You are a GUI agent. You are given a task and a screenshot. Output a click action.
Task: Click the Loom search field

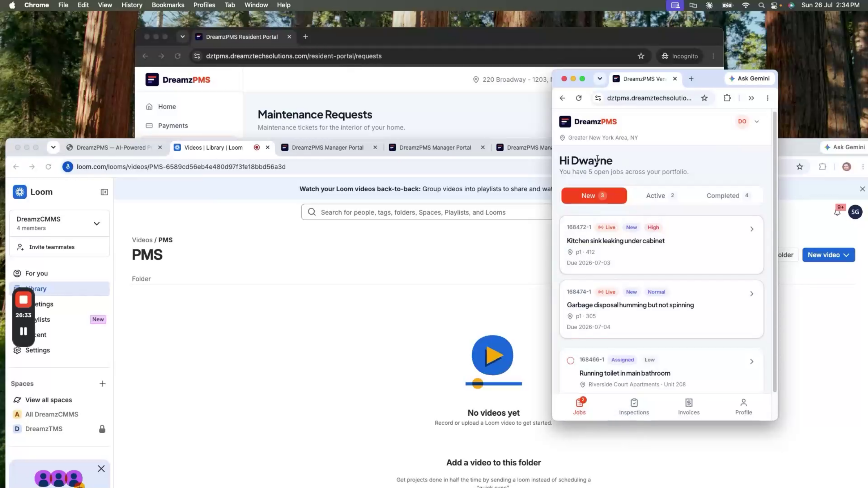click(x=427, y=212)
